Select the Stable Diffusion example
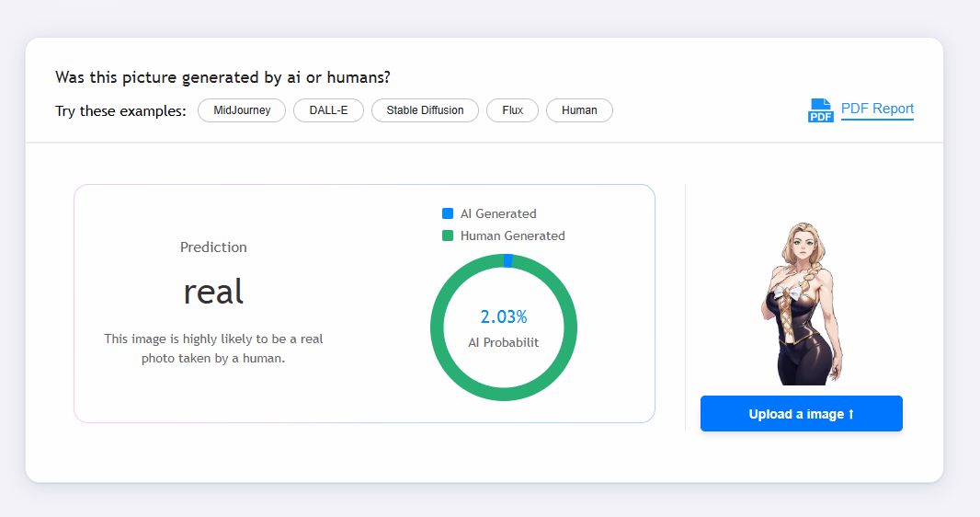Image resolution: width=980 pixels, height=517 pixels. click(425, 110)
